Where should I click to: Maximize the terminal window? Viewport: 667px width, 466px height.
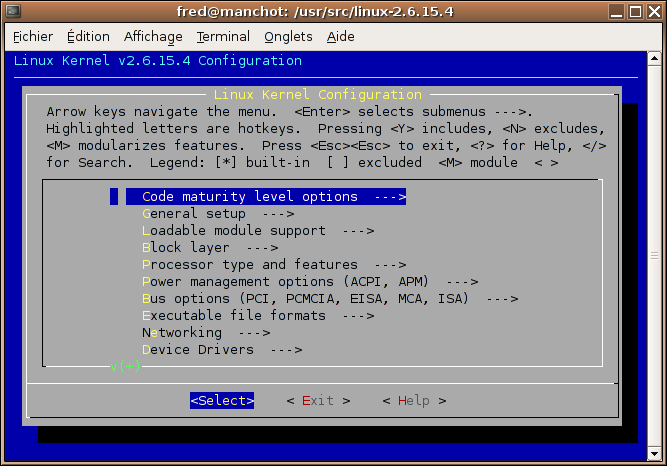(x=636, y=11)
